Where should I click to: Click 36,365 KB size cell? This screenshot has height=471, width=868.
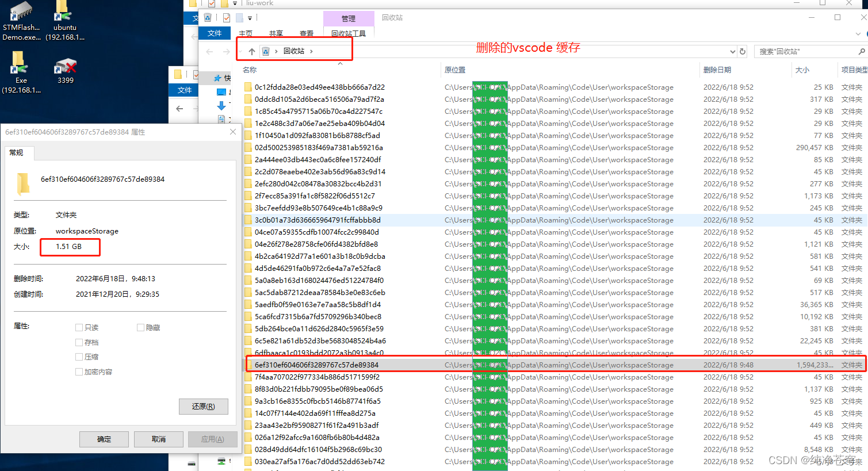817,304
